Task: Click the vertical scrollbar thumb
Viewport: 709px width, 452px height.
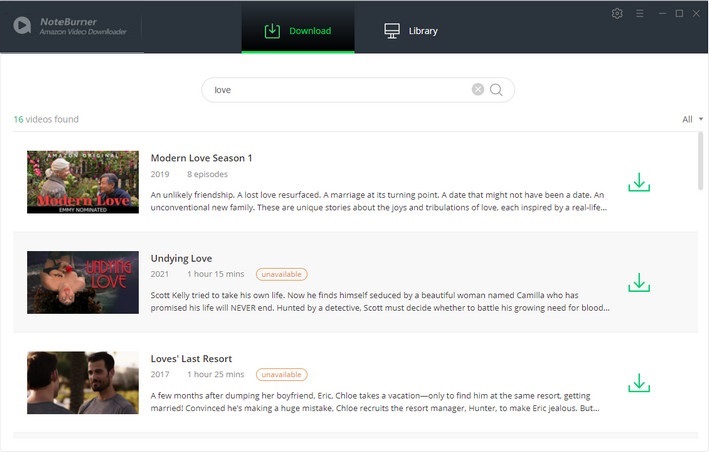Action: point(700,161)
